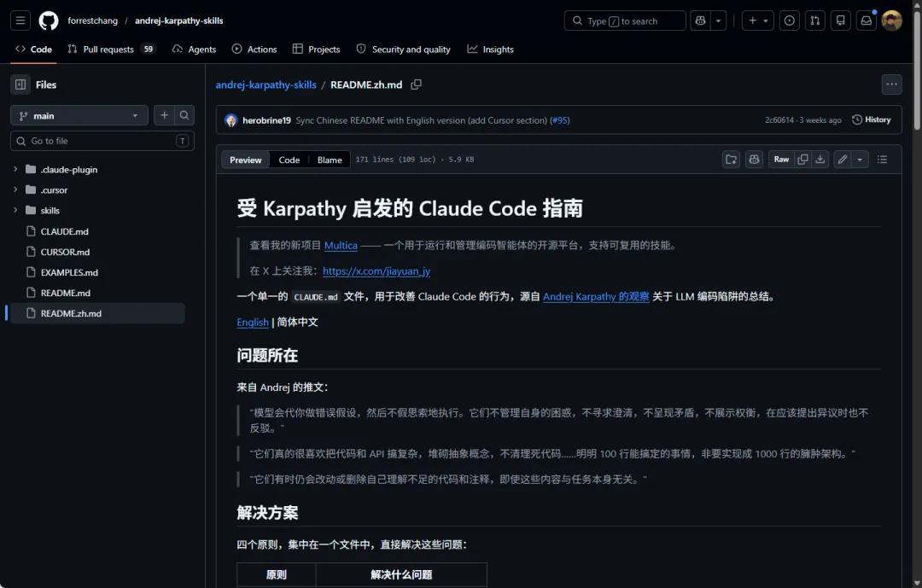This screenshot has width=922, height=588.
Task: Open the Actions tab
Action: pyautogui.click(x=254, y=49)
